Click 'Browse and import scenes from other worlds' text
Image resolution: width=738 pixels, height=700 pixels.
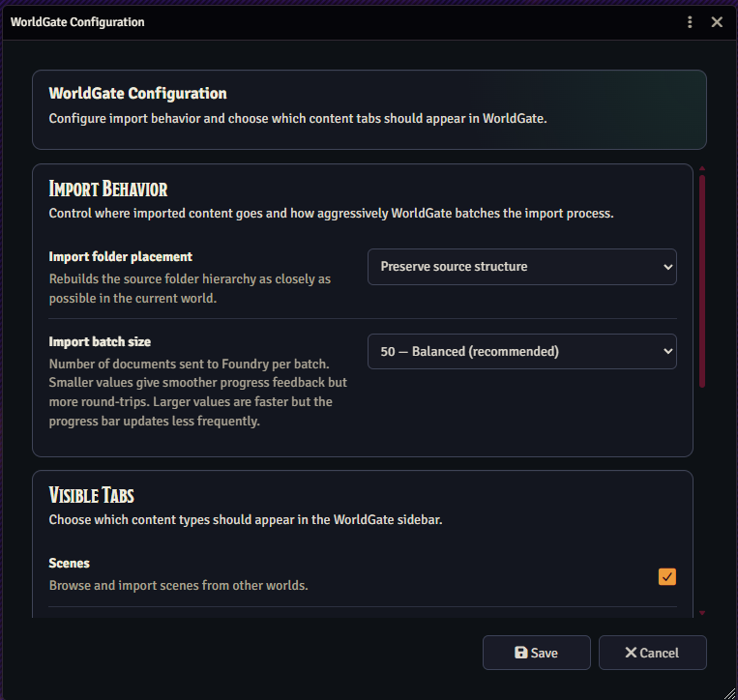(x=178, y=585)
